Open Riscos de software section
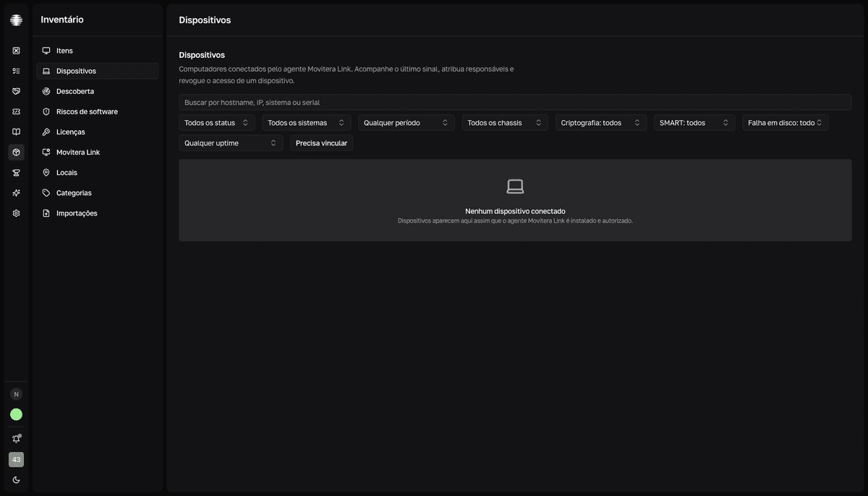The height and width of the screenshot is (496, 868). [x=97, y=111]
